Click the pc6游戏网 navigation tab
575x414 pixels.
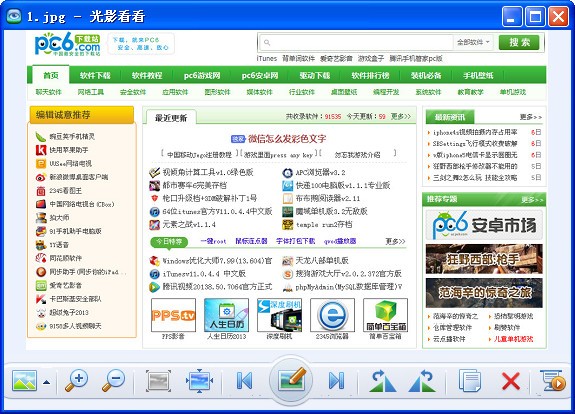[202, 76]
